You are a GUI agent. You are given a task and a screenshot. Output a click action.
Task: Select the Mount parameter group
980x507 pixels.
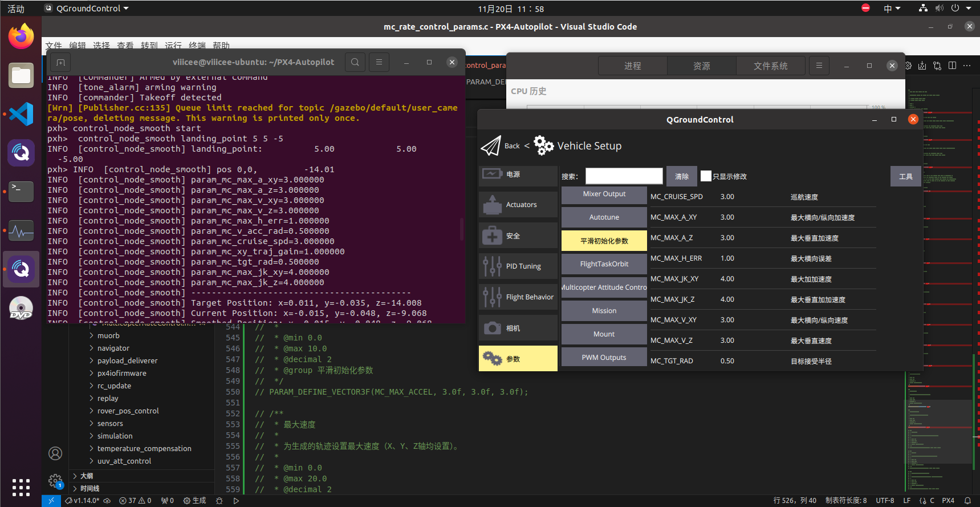[x=604, y=334]
